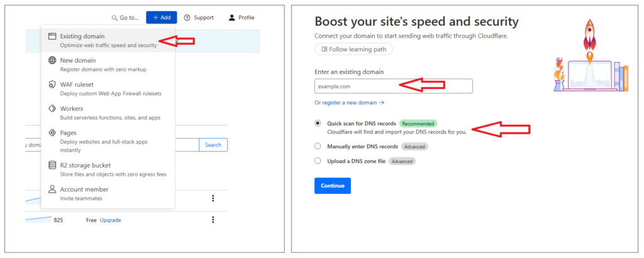The height and width of the screenshot is (258, 644).
Task: Click the WAF ruleset shield icon
Action: (52, 85)
